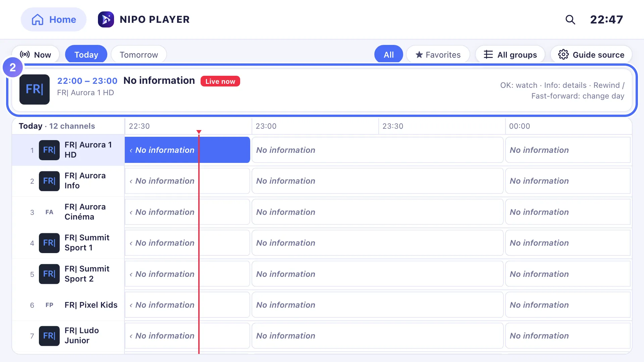The width and height of the screenshot is (644, 362).
Task: Click the FA logo for Aurora Cinéma
Action: tap(49, 212)
